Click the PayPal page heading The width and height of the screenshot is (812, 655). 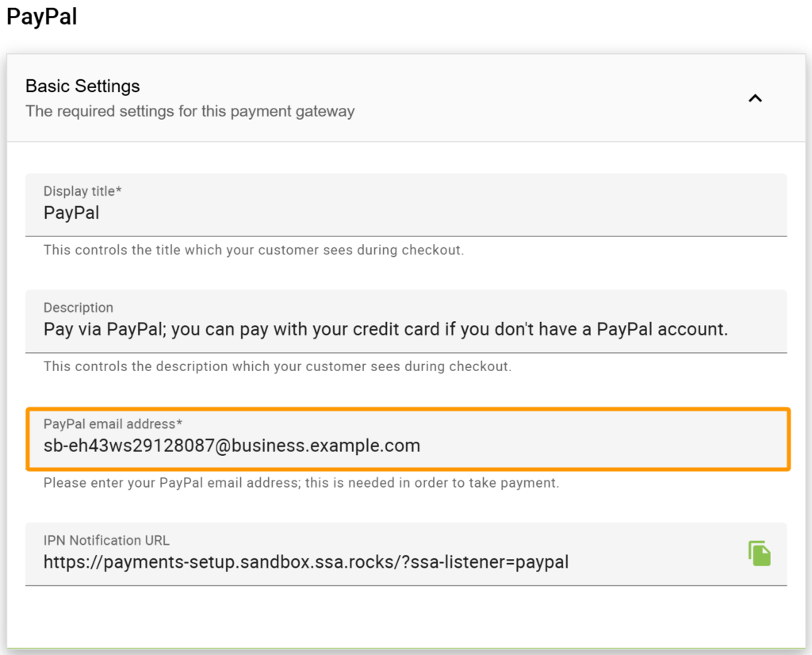point(41,17)
